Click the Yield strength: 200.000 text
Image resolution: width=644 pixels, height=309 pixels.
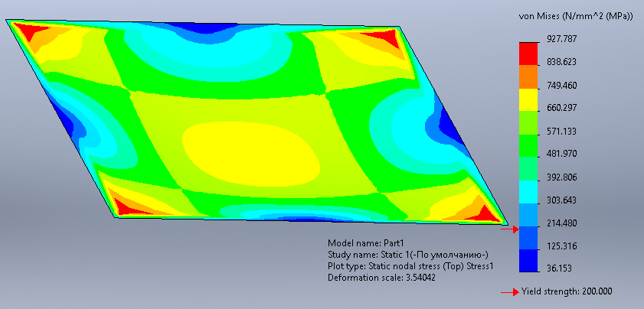[x=566, y=292]
